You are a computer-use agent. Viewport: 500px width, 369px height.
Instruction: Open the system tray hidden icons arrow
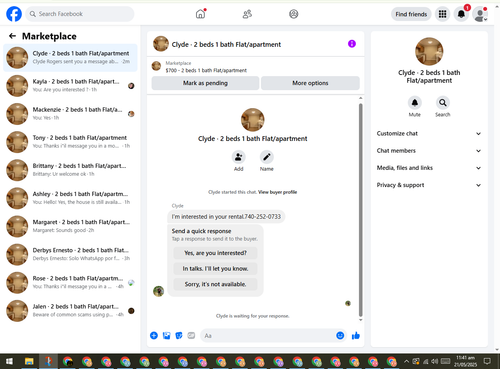pyautogui.click(x=406, y=361)
